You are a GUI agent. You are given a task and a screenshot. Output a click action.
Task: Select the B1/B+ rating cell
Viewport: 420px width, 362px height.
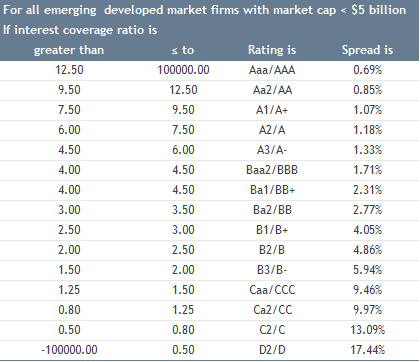272,230
